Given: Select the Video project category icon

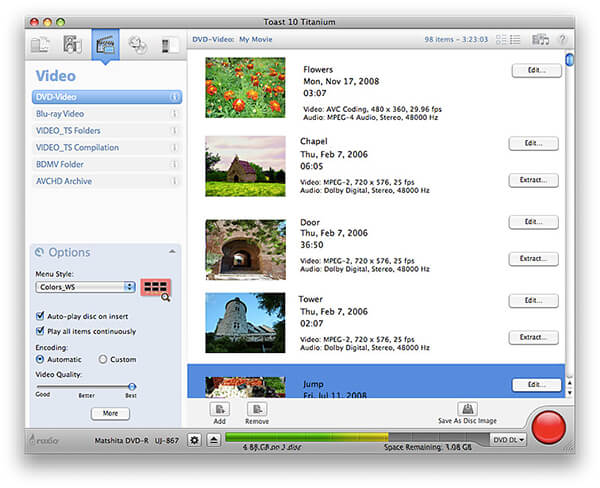Looking at the screenshot, I should pos(105,44).
